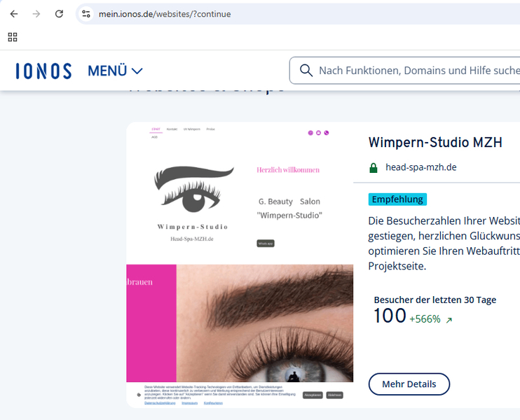Click the purple Instagram icon in preview
The width and height of the screenshot is (520, 420).
(x=318, y=132)
